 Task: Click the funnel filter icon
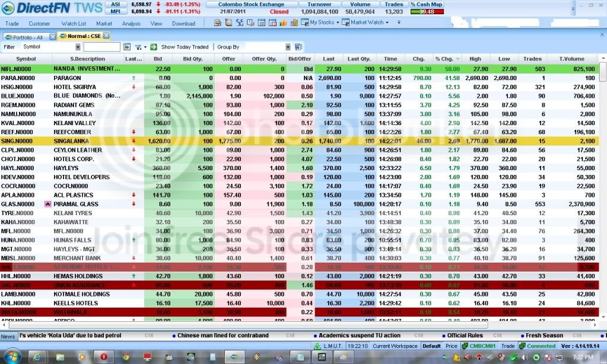(138, 47)
